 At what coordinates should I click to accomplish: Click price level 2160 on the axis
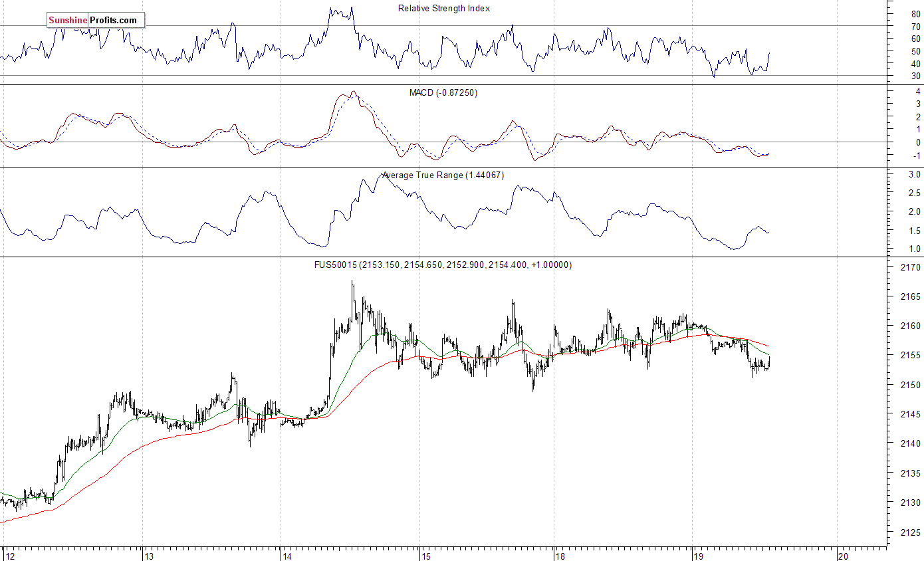pos(911,326)
